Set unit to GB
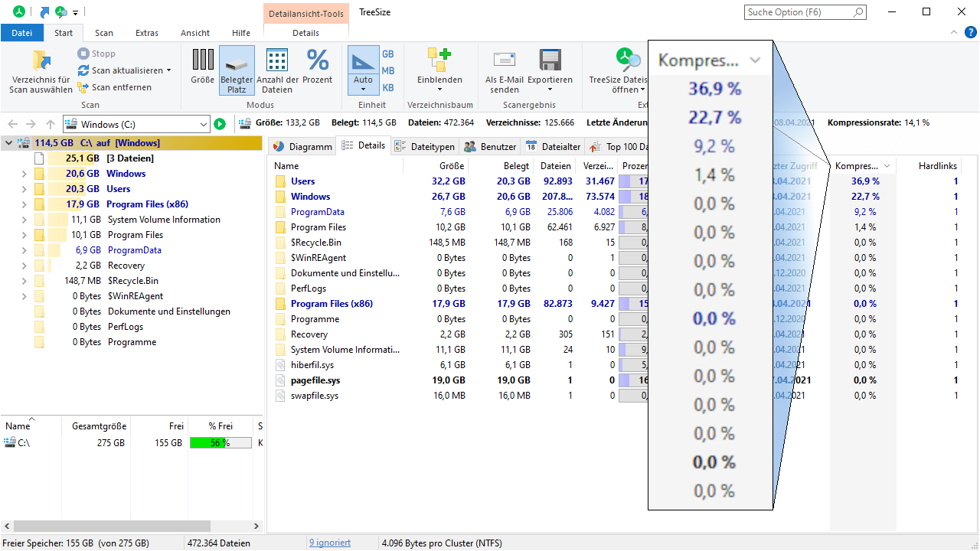The image size is (980, 551). 388,54
